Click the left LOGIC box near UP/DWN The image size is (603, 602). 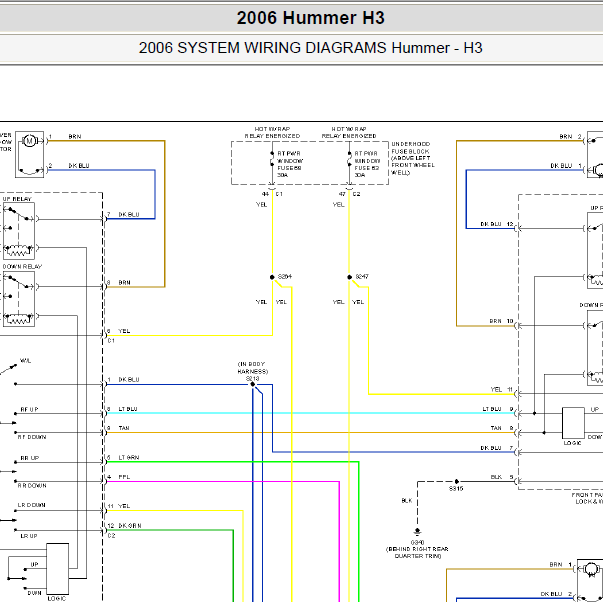pos(58,569)
